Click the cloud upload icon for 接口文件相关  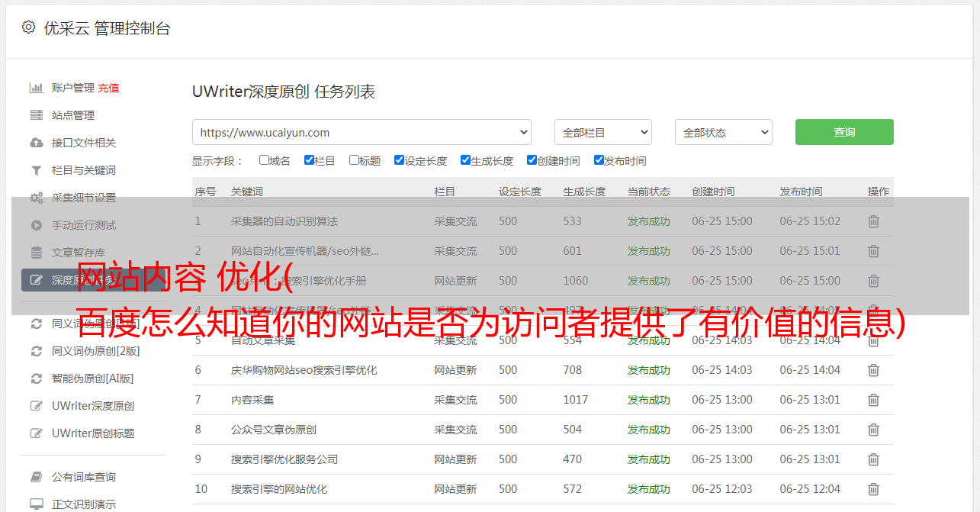36,143
